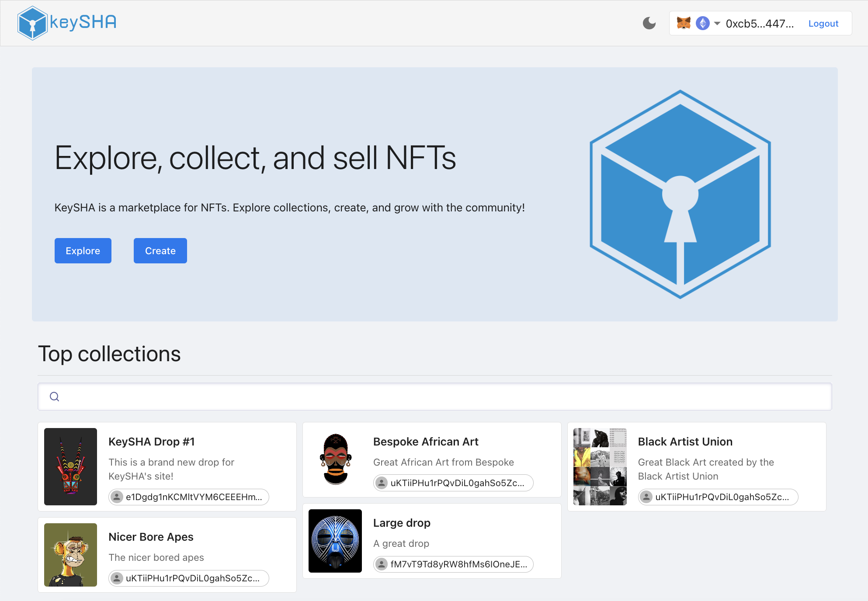Click the Ethereum network icon
The image size is (868, 601).
coord(702,23)
